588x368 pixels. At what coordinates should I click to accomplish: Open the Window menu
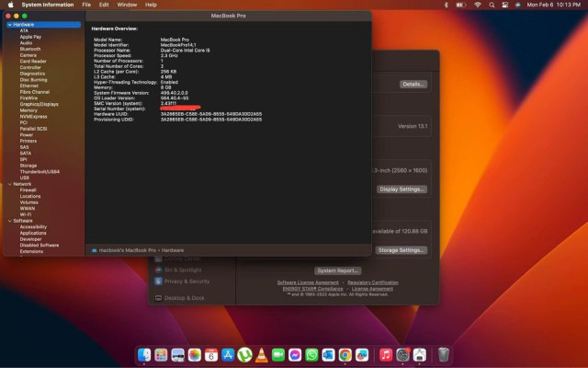(x=127, y=5)
